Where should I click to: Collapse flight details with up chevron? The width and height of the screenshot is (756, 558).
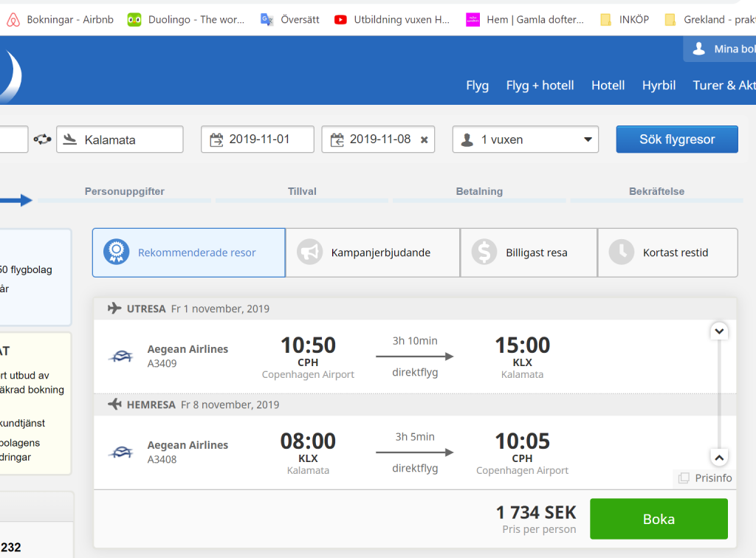pyautogui.click(x=719, y=458)
